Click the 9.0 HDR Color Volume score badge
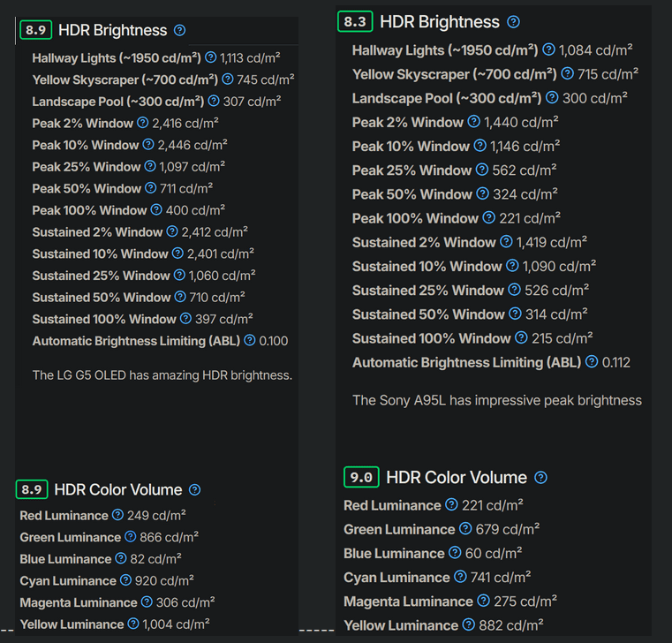This screenshot has width=672, height=643. tap(361, 477)
